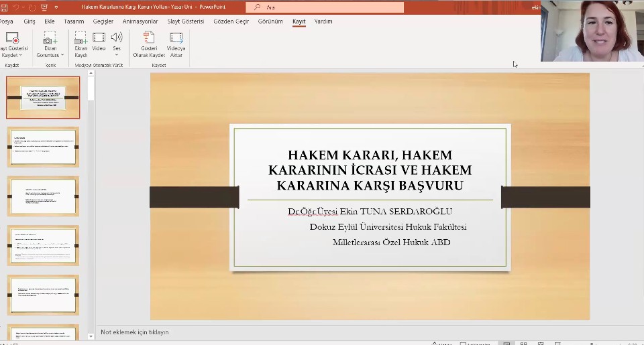Image resolution: width=644 pixels, height=345 pixels.
Task: Click the 'HAKEM KARARI, HAKEM KARARININ İCRASI' slide title
Action: (370, 170)
